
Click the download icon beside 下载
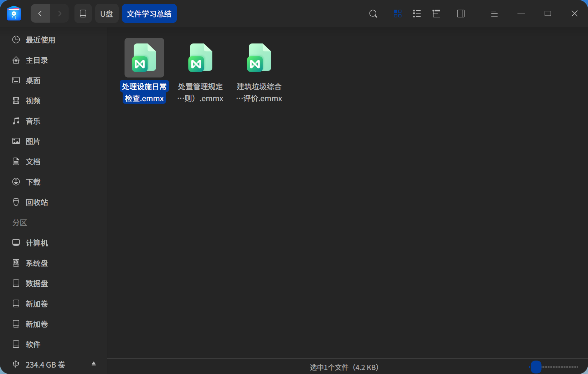click(x=16, y=182)
